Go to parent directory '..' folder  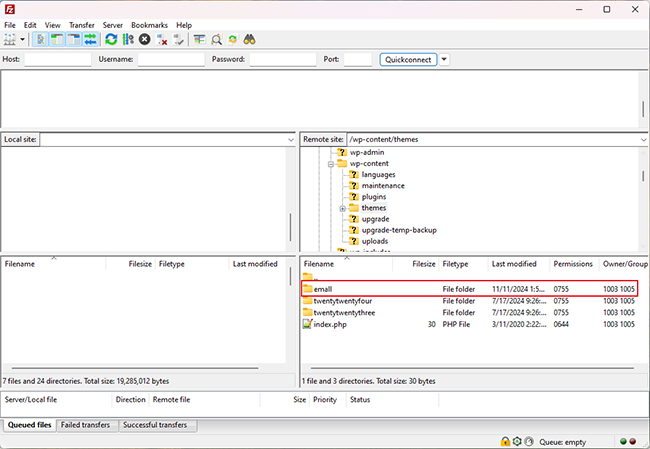click(311, 277)
